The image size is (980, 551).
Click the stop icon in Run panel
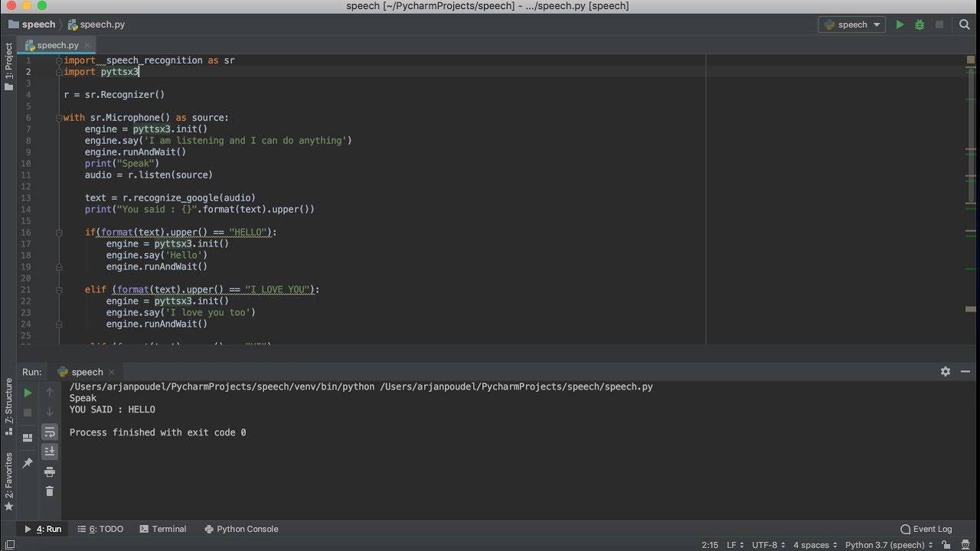28,412
